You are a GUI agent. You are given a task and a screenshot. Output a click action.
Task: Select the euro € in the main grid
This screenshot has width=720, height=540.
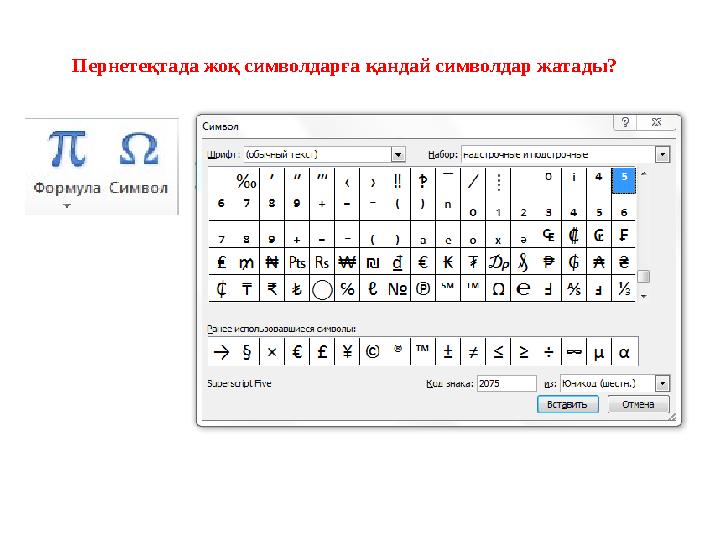coord(423,262)
